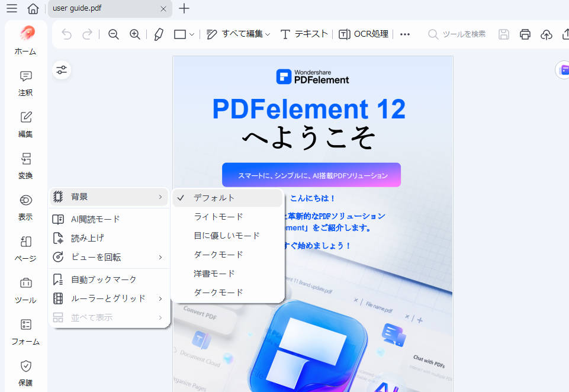The width and height of the screenshot is (569, 392).
Task: Open the hamburger menu top left
Action: 11,9
